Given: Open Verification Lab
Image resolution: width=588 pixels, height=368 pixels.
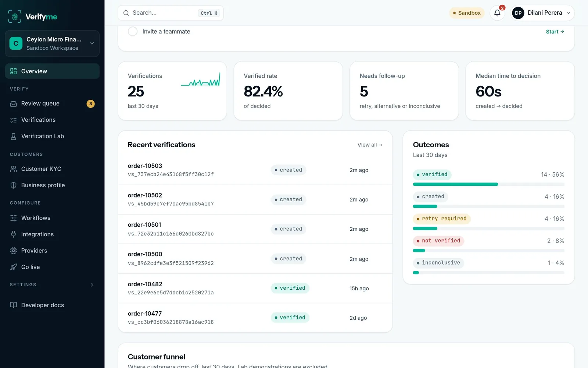Looking at the screenshot, I should pyautogui.click(x=52, y=136).
